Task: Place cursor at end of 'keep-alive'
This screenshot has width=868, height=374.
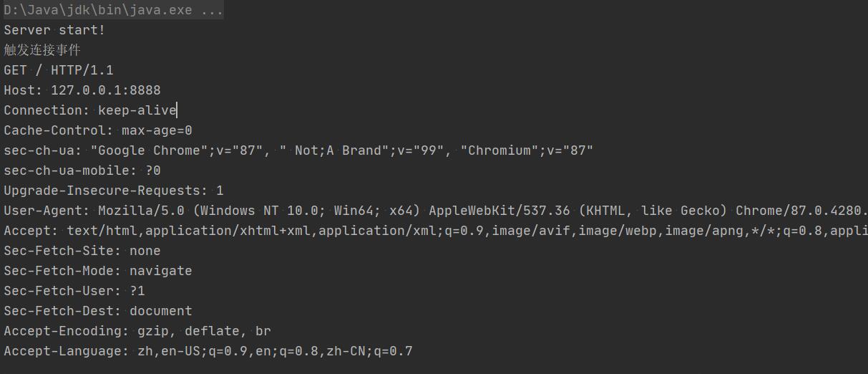Action: pos(177,110)
